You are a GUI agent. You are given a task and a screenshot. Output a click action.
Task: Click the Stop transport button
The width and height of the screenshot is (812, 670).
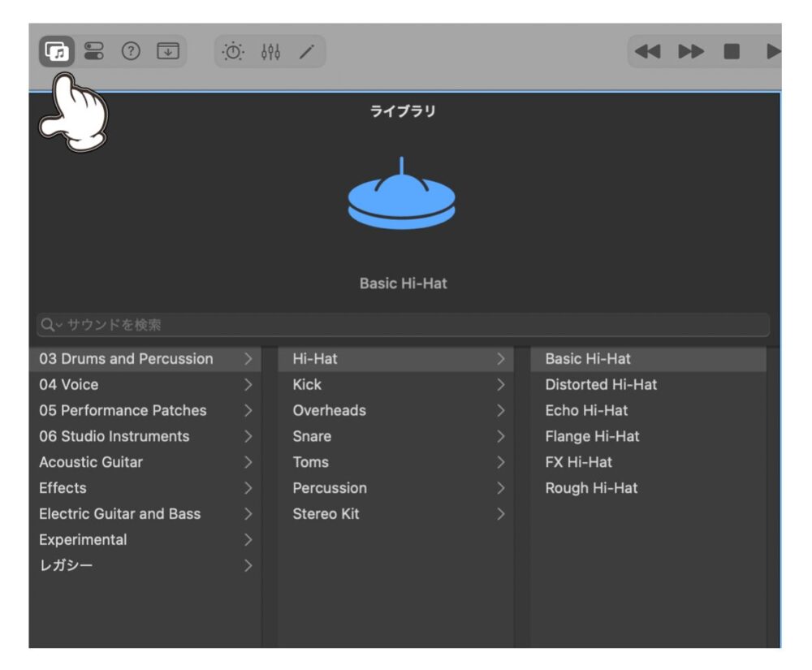tap(732, 52)
